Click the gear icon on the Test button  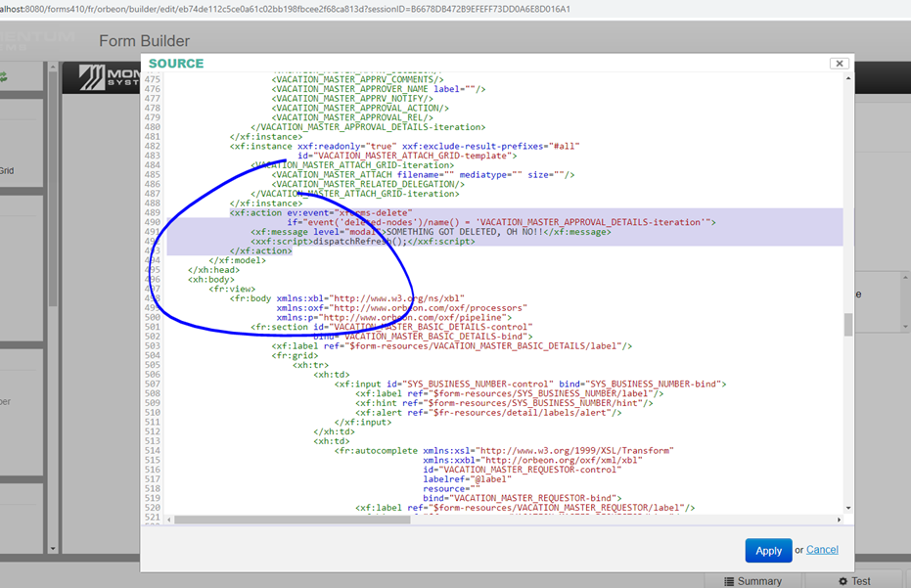coord(843,581)
